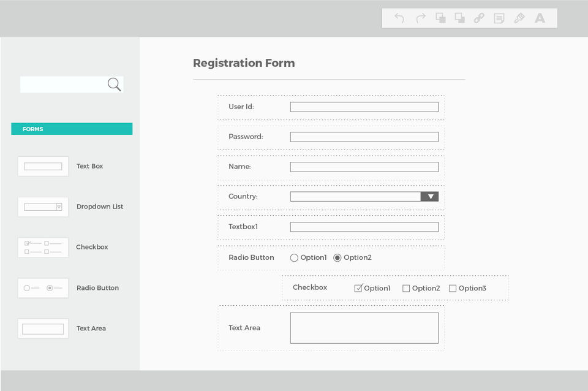The image size is (588, 391).
Task: Select the Dropdown List widget thumbnail
Action: click(43, 207)
